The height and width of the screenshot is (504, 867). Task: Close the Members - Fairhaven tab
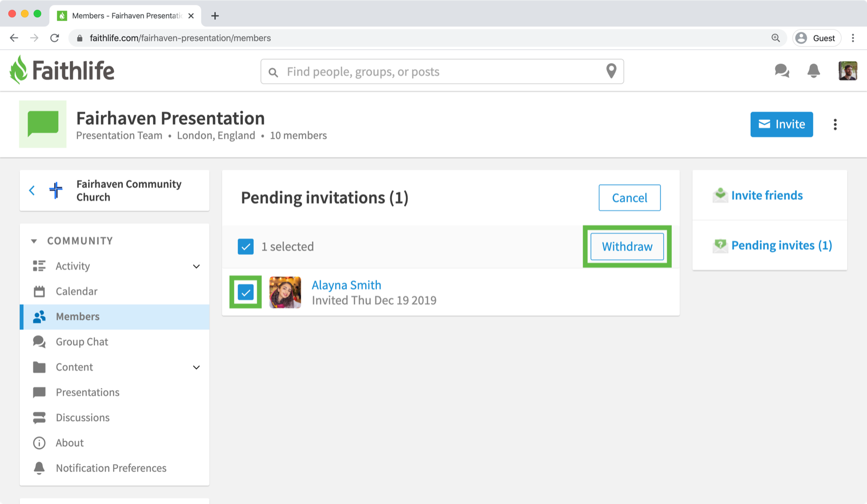tap(191, 16)
